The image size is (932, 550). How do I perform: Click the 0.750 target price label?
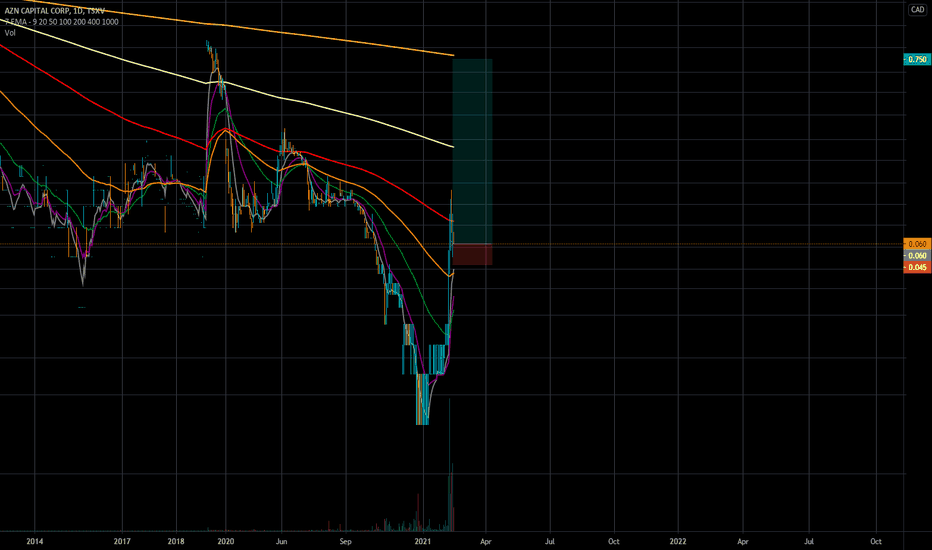coord(917,59)
